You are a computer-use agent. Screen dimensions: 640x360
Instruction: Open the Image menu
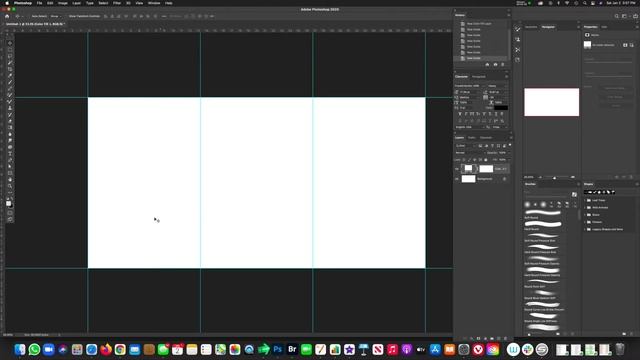[x=62, y=3]
